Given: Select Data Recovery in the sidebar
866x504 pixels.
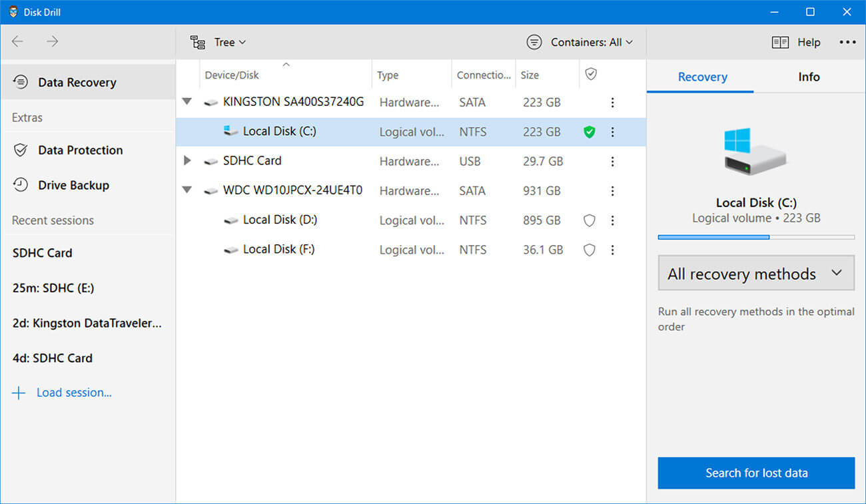Looking at the screenshot, I should [88, 82].
